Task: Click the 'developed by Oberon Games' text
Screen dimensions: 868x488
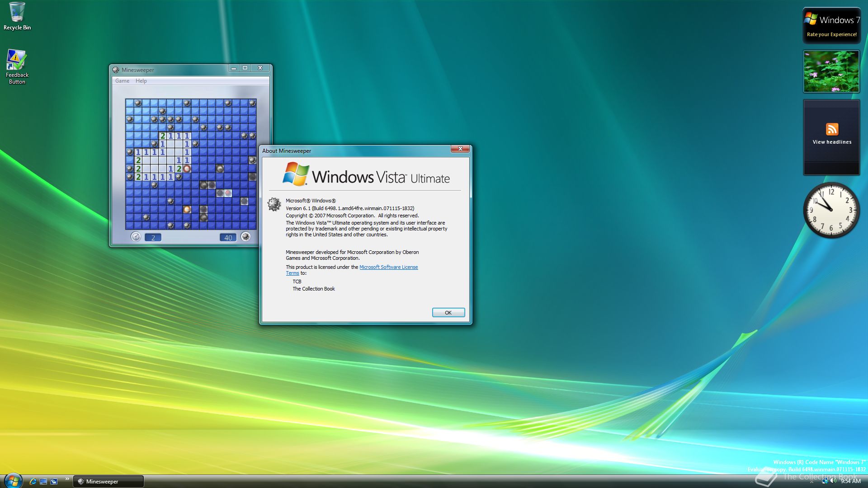Action: [x=352, y=255]
